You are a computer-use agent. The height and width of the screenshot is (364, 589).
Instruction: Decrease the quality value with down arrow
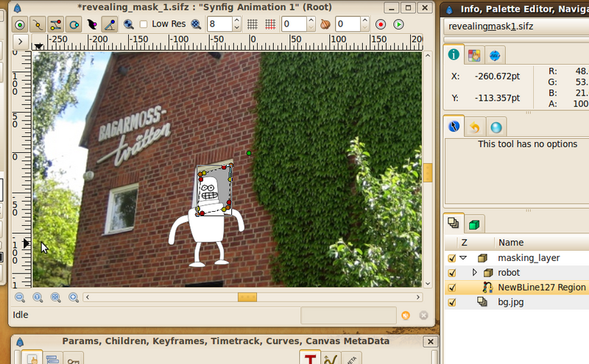tap(236, 28)
